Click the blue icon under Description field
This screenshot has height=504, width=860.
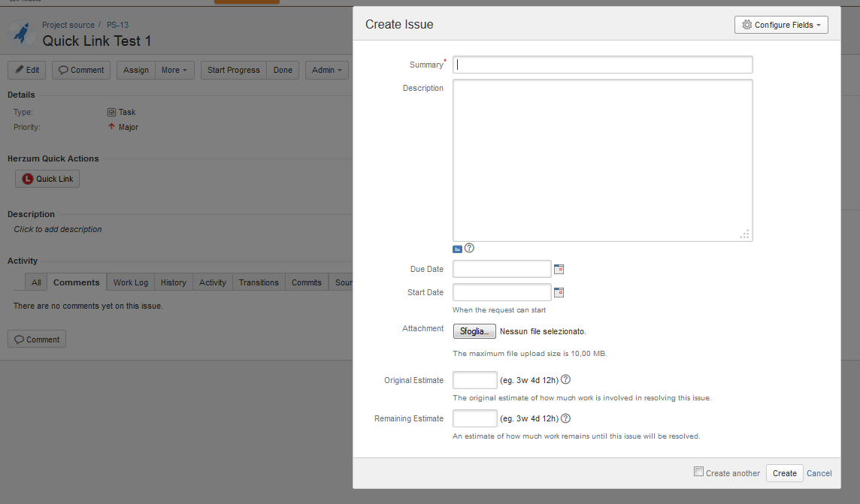coord(457,249)
